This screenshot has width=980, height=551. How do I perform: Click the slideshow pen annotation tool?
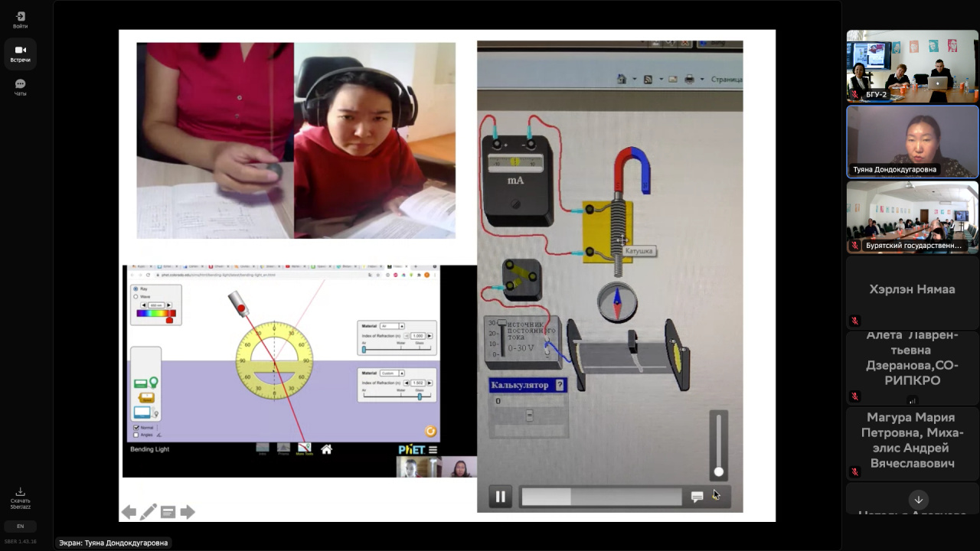point(149,512)
